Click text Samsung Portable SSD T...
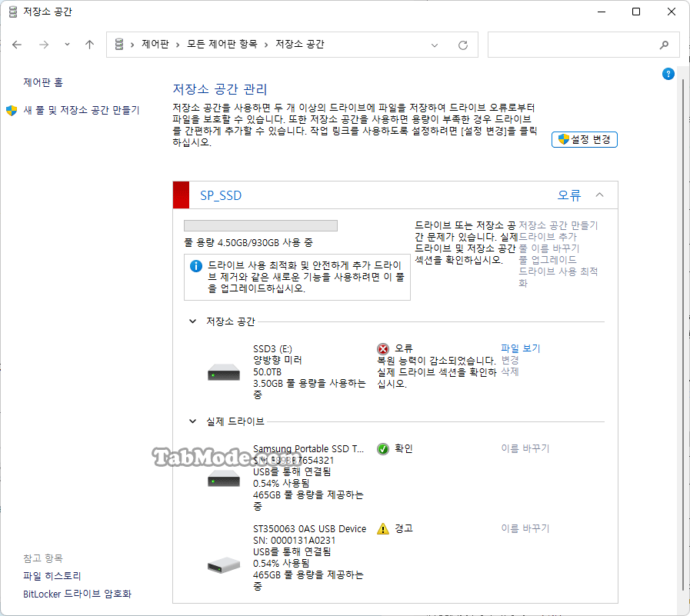This screenshot has width=690, height=616. point(308,449)
